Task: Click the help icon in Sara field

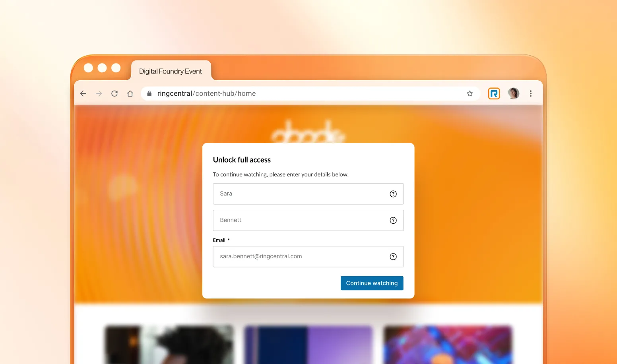Action: [x=393, y=194]
